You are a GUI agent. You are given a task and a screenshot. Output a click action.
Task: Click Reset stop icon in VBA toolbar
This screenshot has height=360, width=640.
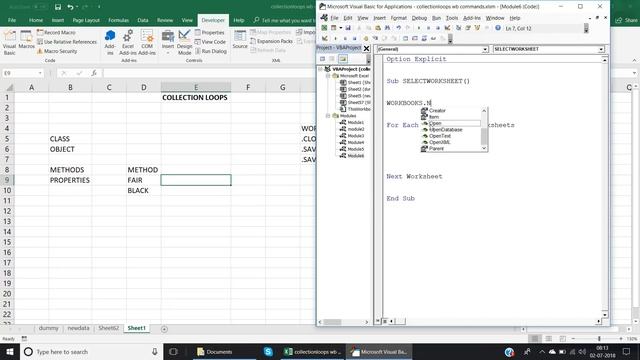[x=438, y=28]
